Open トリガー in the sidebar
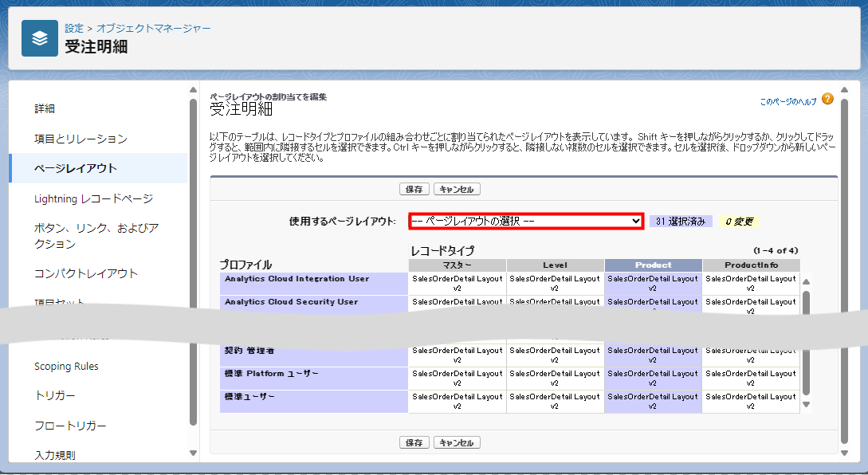Image resolution: width=868 pixels, height=475 pixels. [x=55, y=396]
